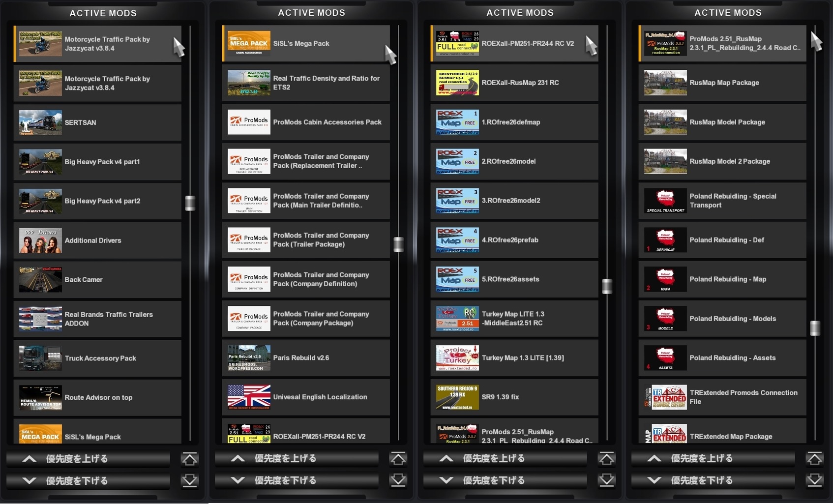
Task: Click the RusMap Map Package thumbnail
Action: pos(665,83)
